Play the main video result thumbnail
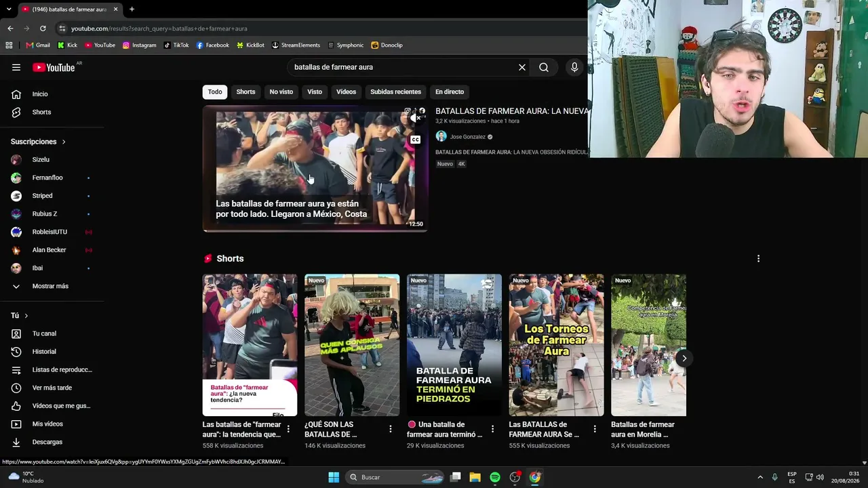The height and width of the screenshot is (488, 868). click(x=315, y=169)
